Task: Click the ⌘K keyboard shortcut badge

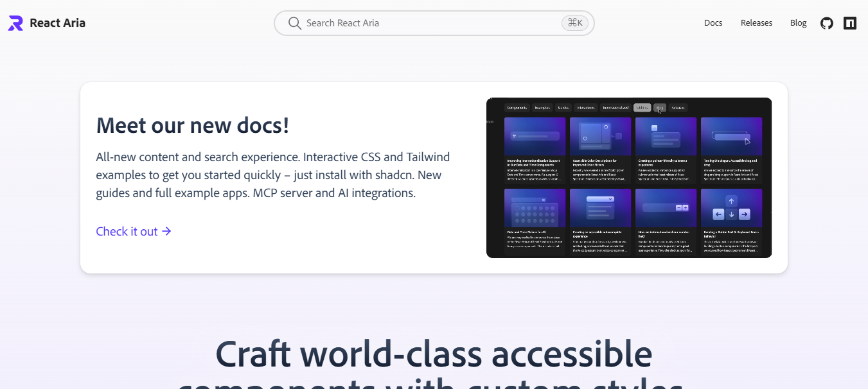Action: [x=574, y=23]
